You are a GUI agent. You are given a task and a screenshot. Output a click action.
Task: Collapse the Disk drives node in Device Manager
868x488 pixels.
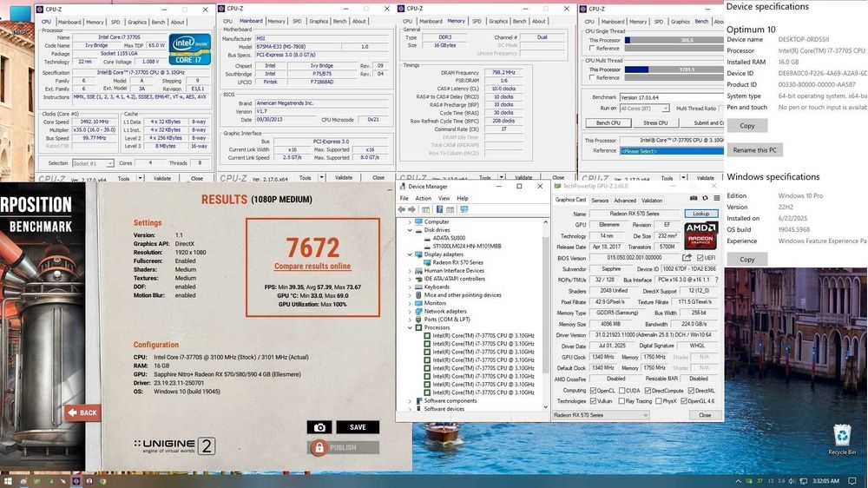coord(410,230)
